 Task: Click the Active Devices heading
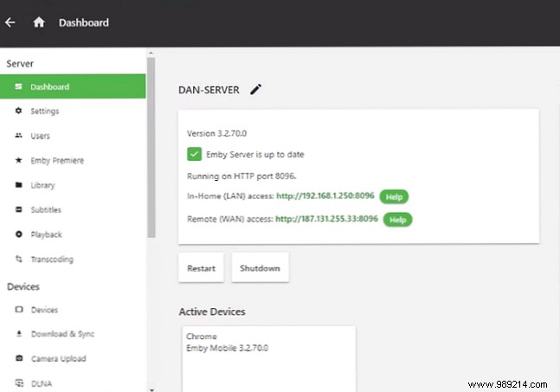click(212, 312)
